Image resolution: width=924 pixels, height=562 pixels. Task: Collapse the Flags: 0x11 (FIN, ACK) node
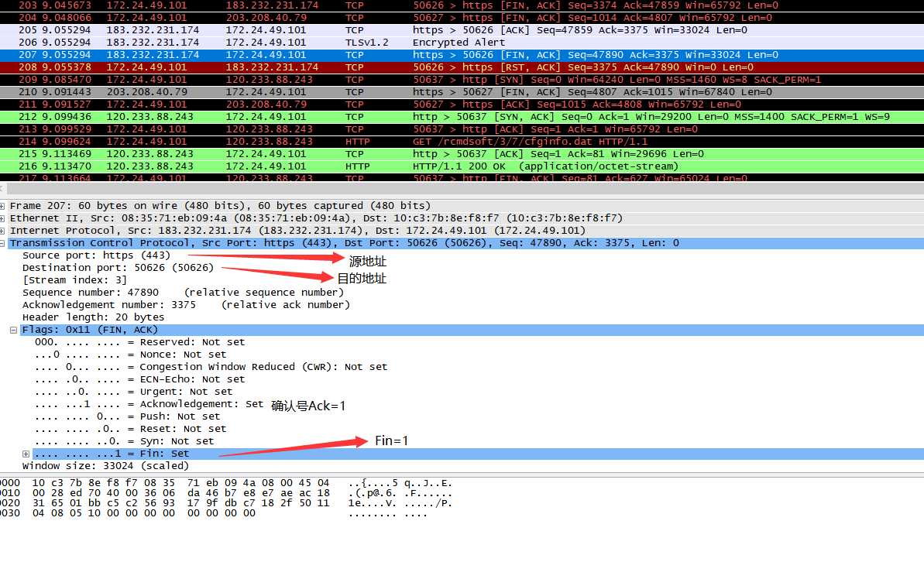coord(13,330)
